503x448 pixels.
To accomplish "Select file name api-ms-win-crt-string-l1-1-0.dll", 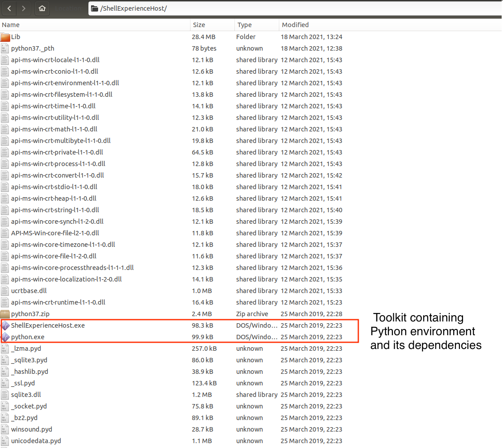I will coord(55,210).
